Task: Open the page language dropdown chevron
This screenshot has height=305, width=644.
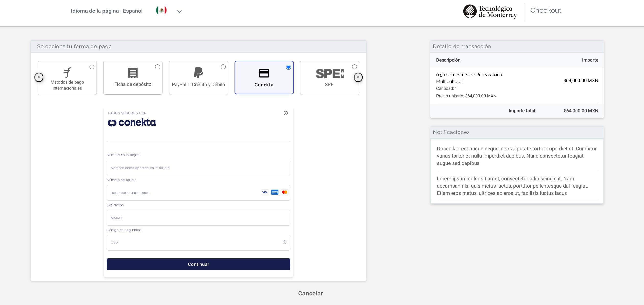Action: (x=179, y=11)
